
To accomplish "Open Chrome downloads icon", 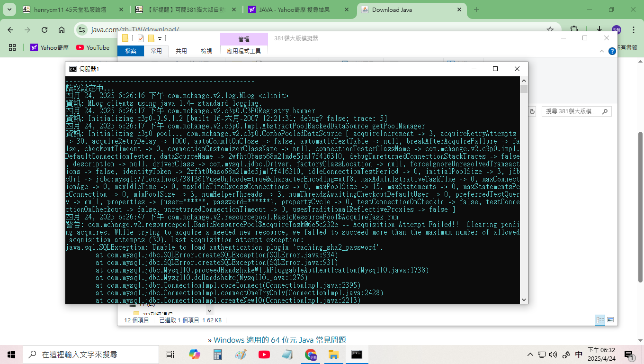I will pos(599,29).
